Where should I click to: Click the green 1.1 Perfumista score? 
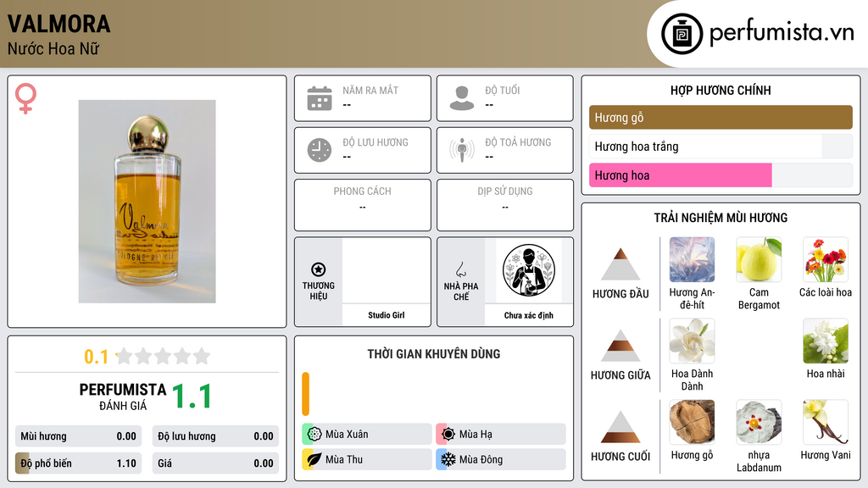[x=192, y=396]
